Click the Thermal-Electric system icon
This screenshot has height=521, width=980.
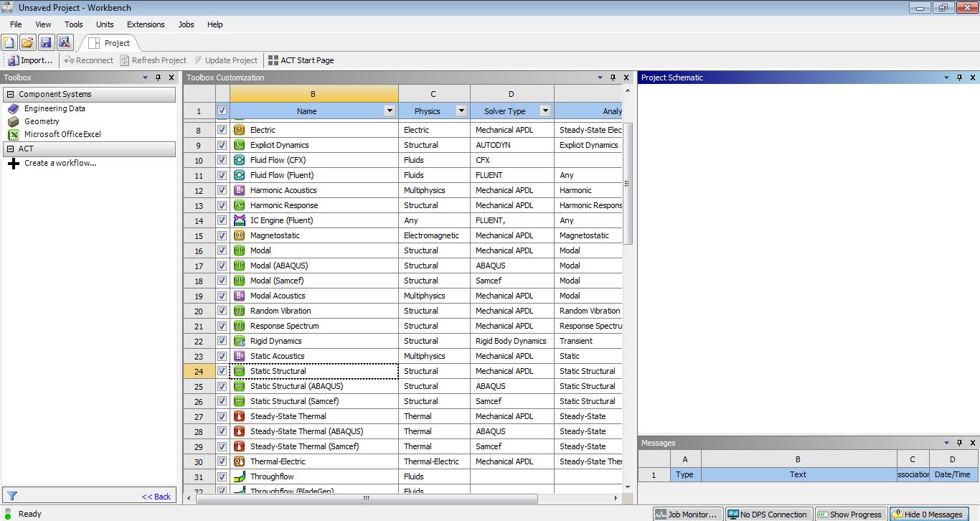tap(240, 461)
